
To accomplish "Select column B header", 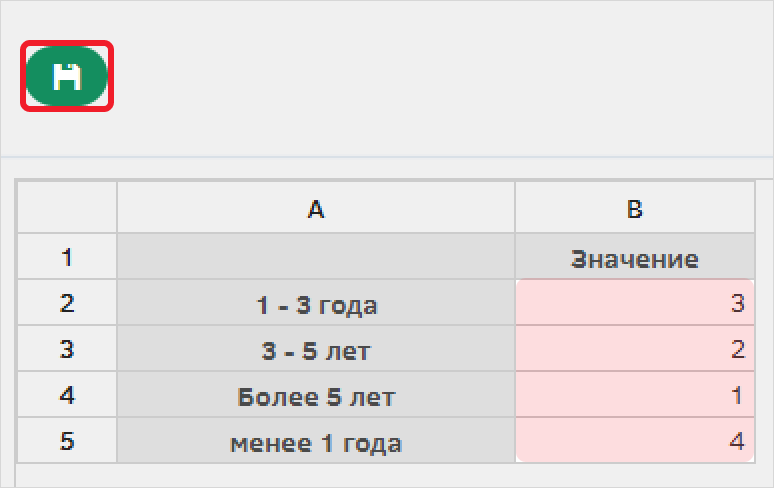I will point(635,208).
